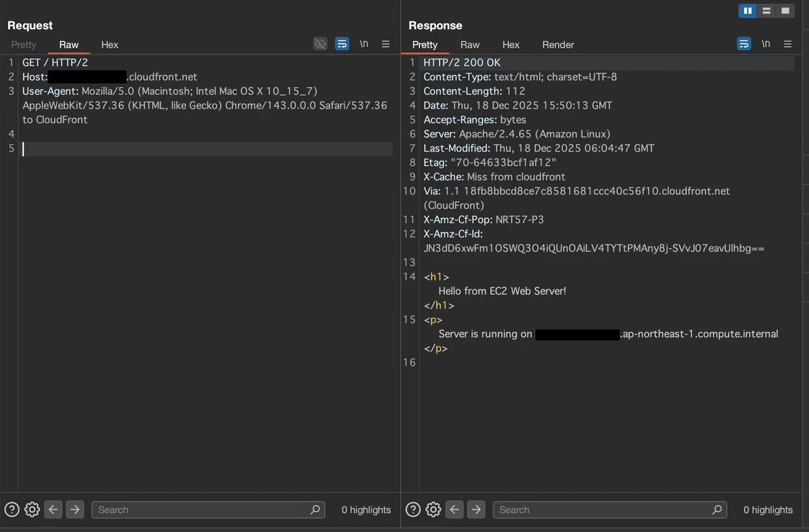Click "X-Amz-Cf-Pop: NRT57-P3" line
This screenshot has width=809, height=532.
483,219
